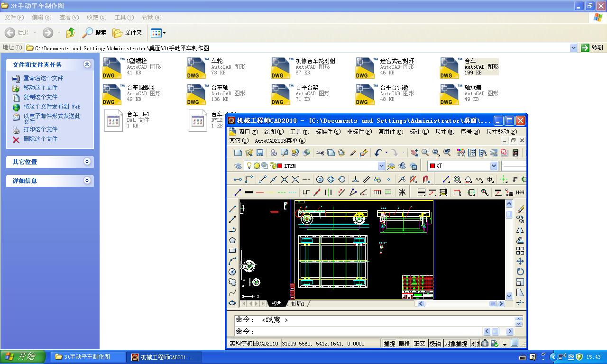
Task: Select the 车轮 DWG file
Action: [x=216, y=67]
